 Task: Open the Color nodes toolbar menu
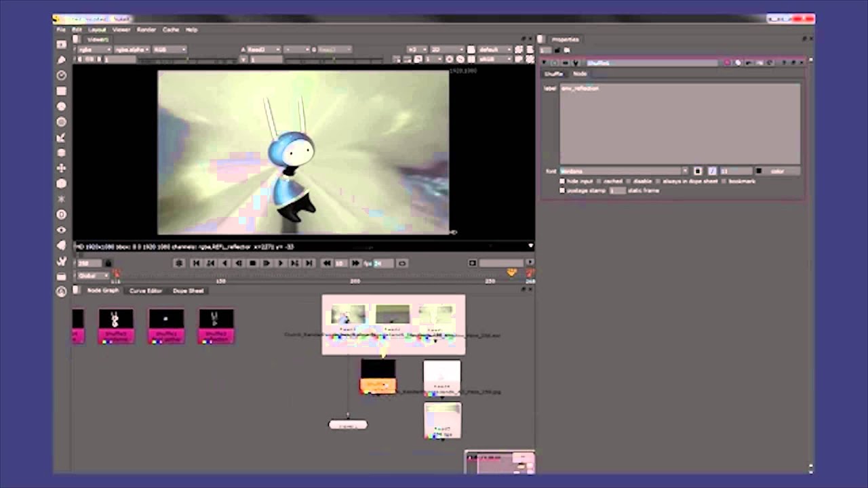click(x=61, y=106)
